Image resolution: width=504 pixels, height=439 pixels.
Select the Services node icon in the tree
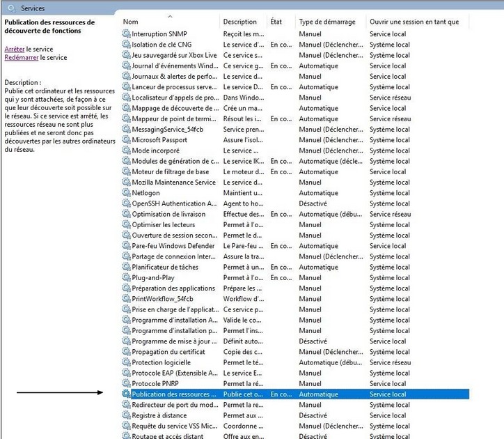(11, 8)
